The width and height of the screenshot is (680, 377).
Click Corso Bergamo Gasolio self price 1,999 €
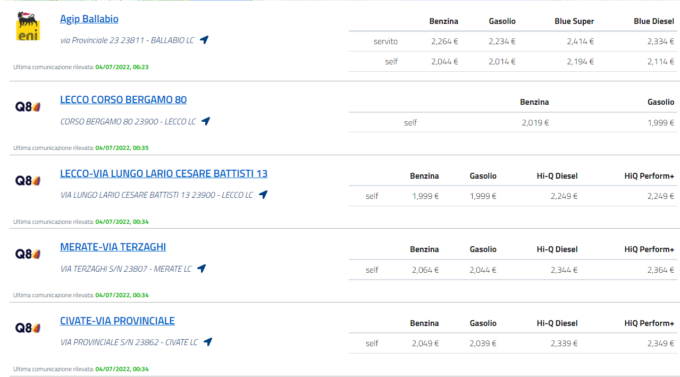click(x=660, y=123)
